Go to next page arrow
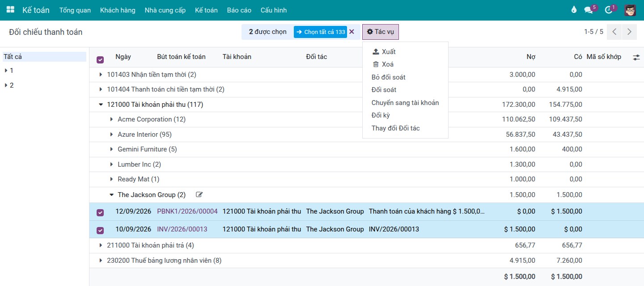 coord(629,32)
